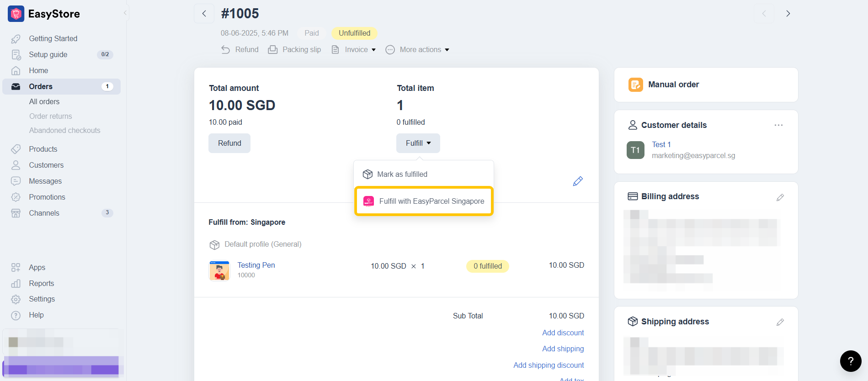
Task: Select Orders in the sidebar
Action: pyautogui.click(x=62, y=86)
